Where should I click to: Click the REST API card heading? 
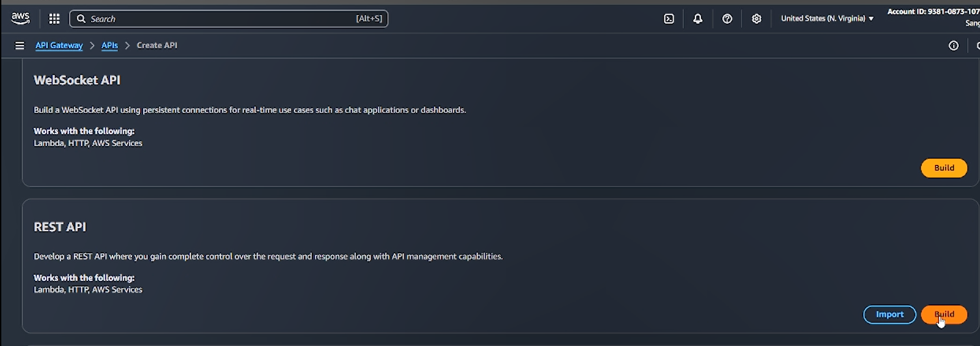60,227
